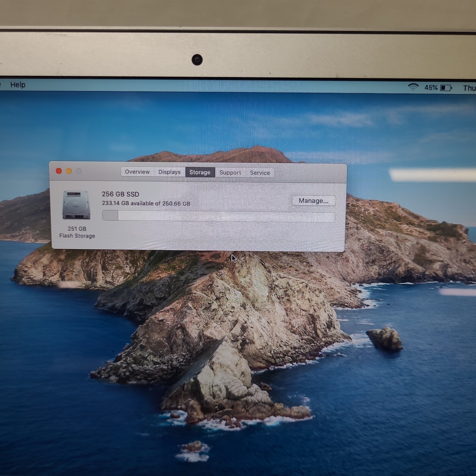The height and width of the screenshot is (476, 476).
Task: Select the Storage tab
Action: point(200,172)
